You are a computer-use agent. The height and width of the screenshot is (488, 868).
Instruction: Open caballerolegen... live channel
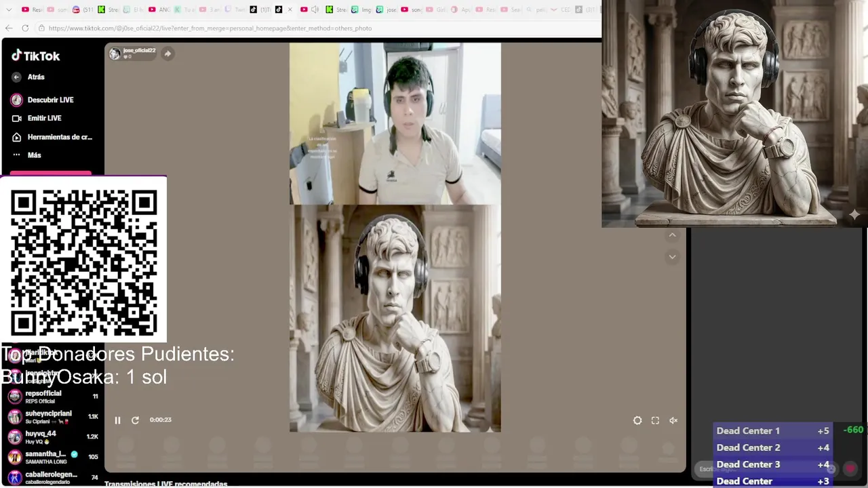click(53, 478)
